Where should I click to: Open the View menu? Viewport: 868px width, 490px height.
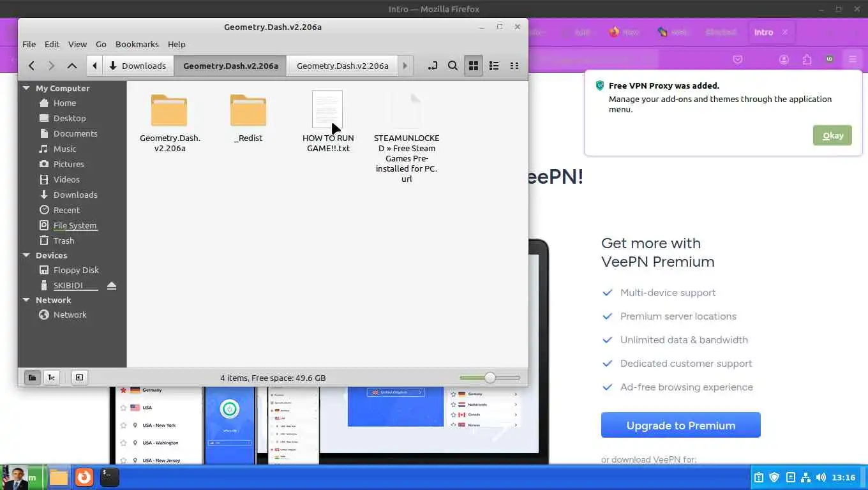tap(77, 44)
